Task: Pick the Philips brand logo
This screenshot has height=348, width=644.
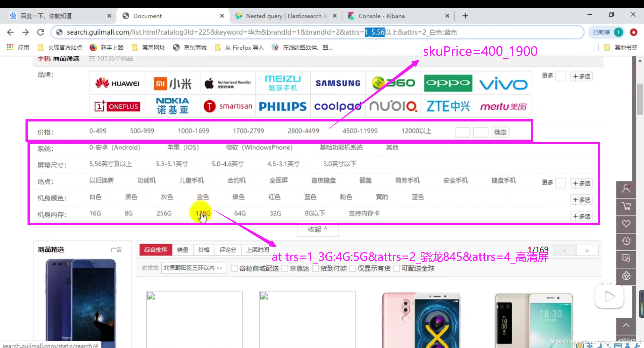Action: click(x=283, y=107)
